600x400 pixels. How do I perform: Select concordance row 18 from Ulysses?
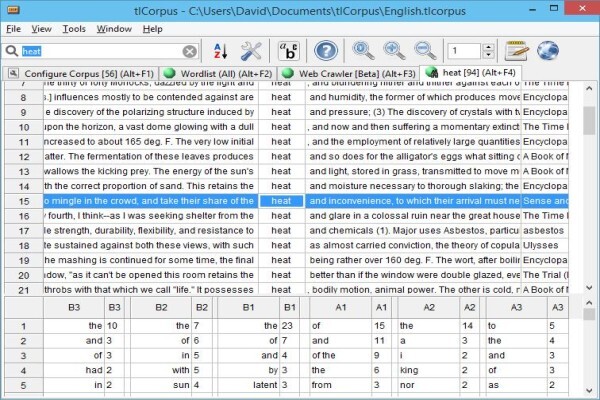(x=286, y=245)
